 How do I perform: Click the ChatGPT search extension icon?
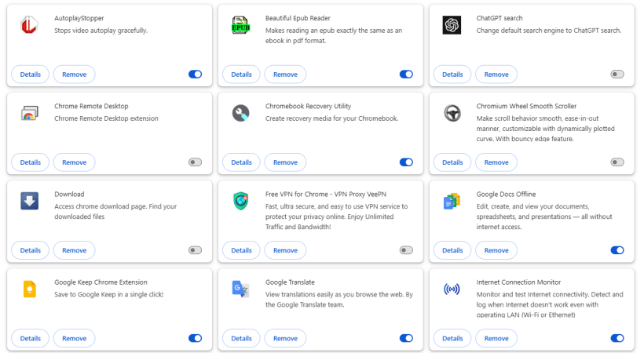(x=452, y=25)
